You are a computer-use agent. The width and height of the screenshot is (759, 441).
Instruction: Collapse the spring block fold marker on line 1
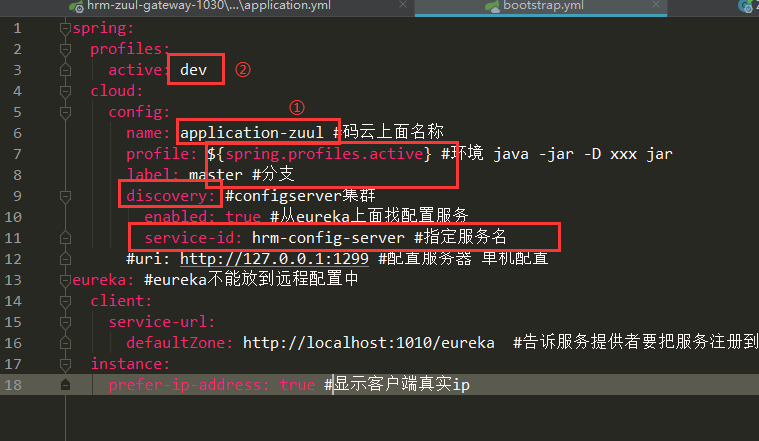(x=65, y=27)
